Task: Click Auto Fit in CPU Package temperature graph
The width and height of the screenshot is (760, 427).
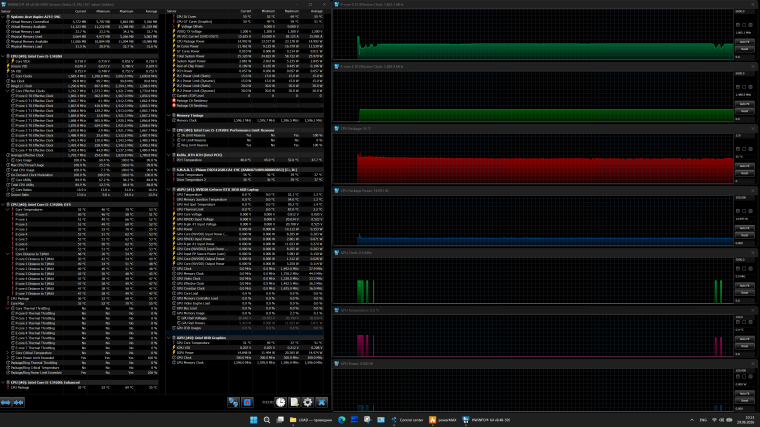Action: (744, 166)
